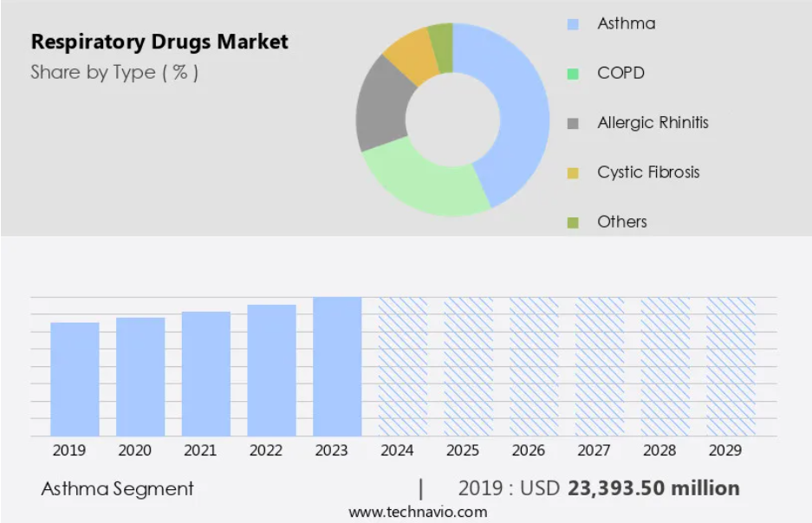Image resolution: width=812 pixels, height=523 pixels.
Task: Select the Others legend swatch
Action: pyautogui.click(x=573, y=223)
